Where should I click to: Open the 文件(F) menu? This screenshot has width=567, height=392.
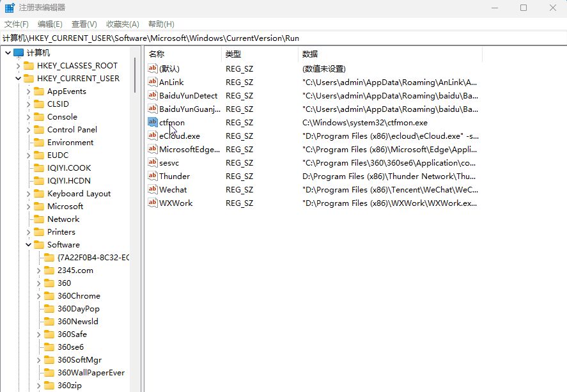[16, 24]
